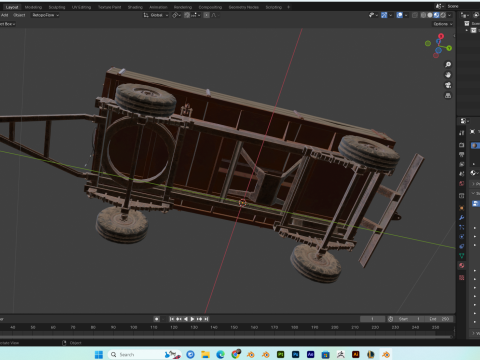
Task: Open snapping options dropdown
Action: click(196, 15)
